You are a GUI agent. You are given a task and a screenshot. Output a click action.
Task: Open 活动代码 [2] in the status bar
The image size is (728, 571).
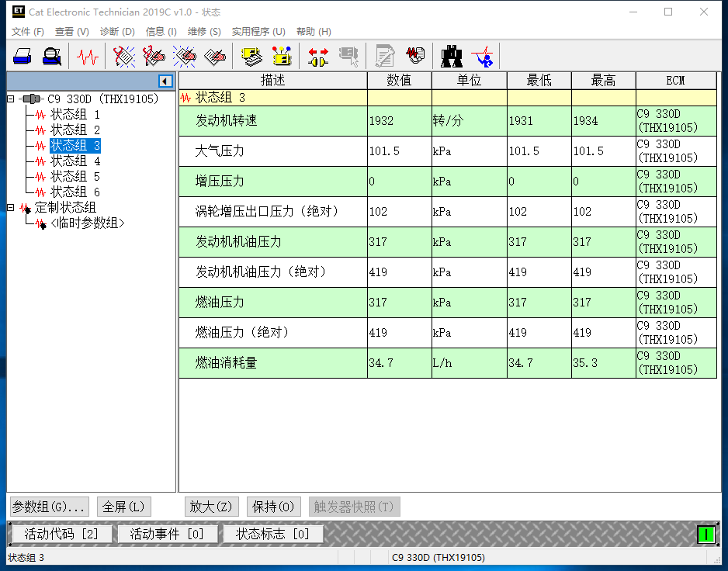pos(61,535)
